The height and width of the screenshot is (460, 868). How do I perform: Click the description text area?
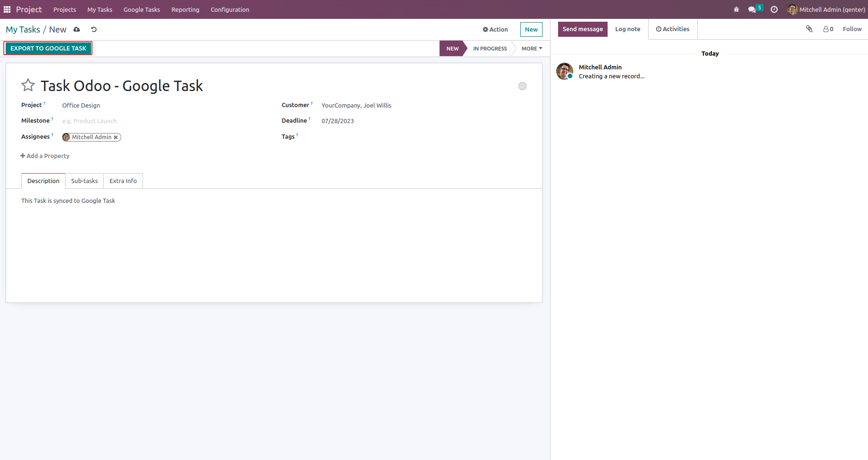(274, 201)
